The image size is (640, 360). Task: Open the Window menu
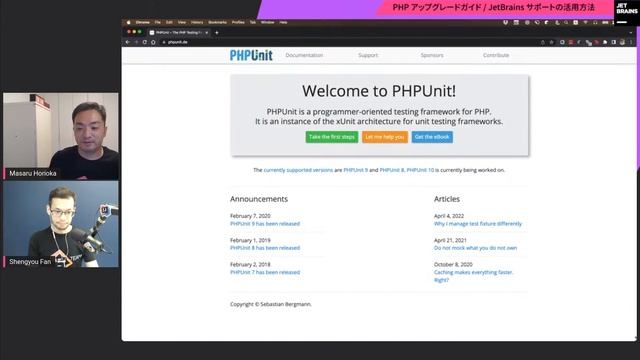tap(268, 22)
